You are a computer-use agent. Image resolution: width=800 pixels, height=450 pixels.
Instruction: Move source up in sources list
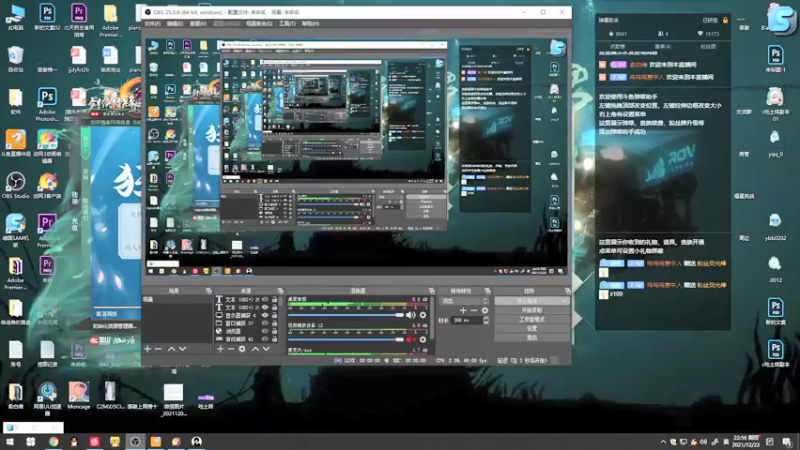pyautogui.click(x=255, y=349)
